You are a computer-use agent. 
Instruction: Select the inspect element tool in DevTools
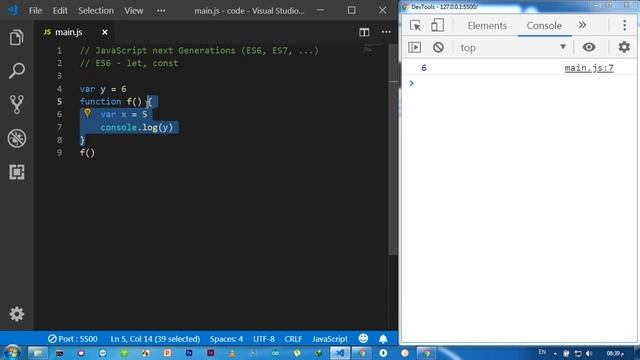tap(415, 25)
